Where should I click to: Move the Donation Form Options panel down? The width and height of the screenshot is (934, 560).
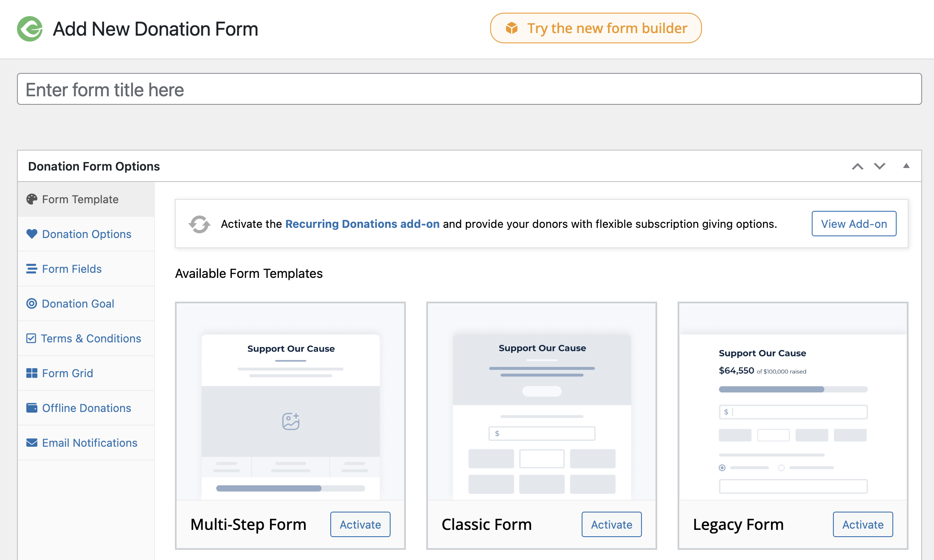tap(879, 166)
